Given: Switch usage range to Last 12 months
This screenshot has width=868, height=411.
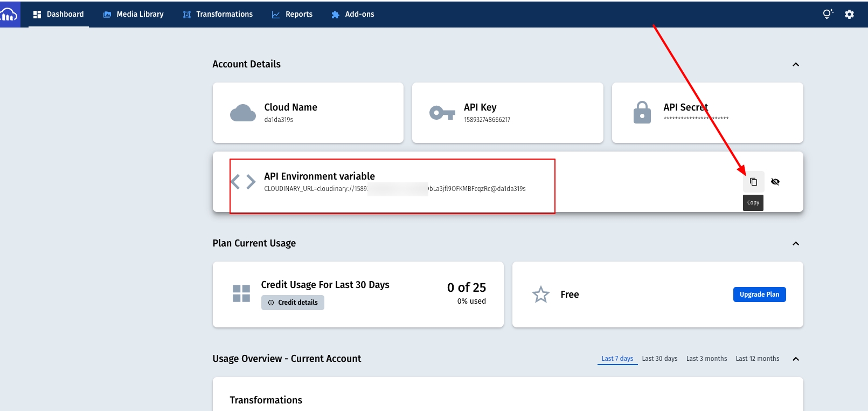Looking at the screenshot, I should tap(757, 359).
